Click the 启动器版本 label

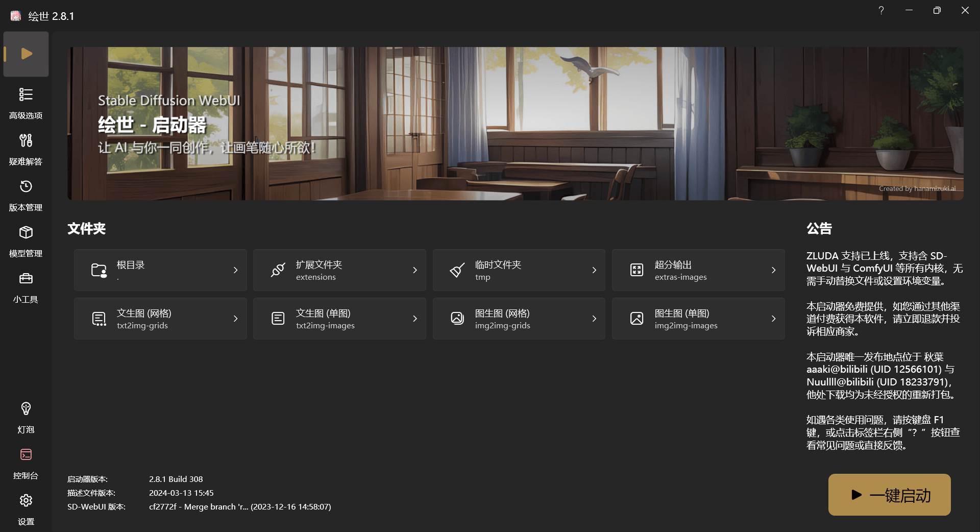pos(88,479)
